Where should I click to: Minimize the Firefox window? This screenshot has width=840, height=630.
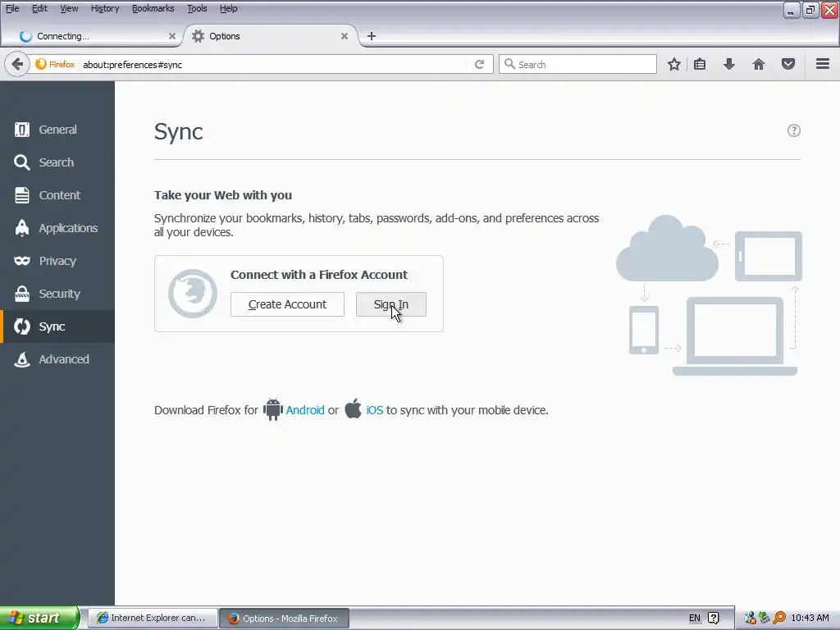(x=791, y=10)
